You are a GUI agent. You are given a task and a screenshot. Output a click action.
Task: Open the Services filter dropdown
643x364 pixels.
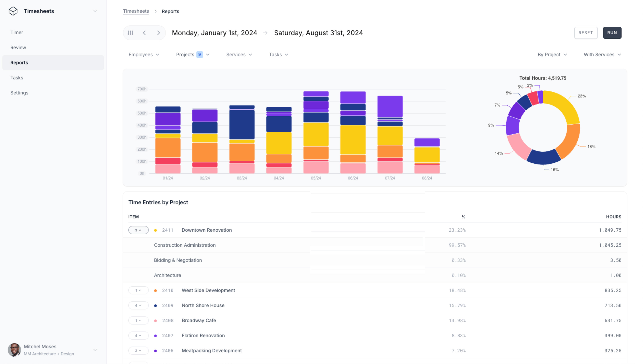(x=239, y=55)
